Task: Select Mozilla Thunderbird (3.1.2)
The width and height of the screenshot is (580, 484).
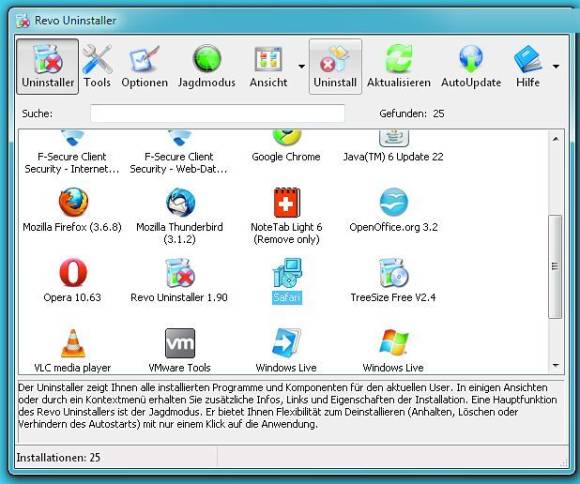Action: tap(179, 216)
